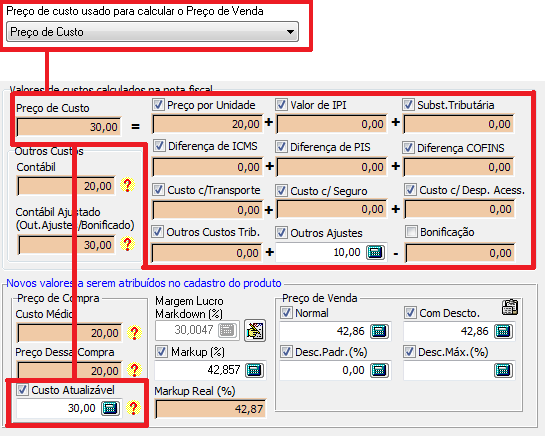Uncheck the Valor de IPI checkbox

click(x=281, y=105)
